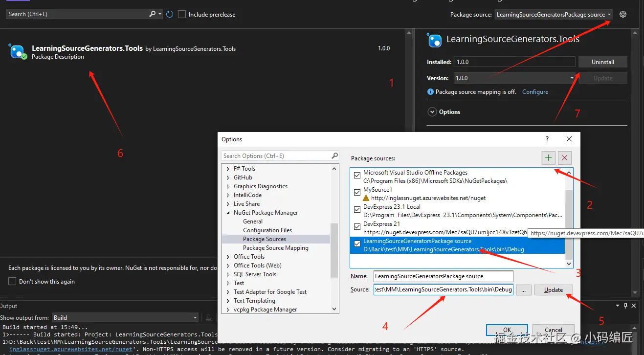Select Text Templating in options tree
This screenshot has height=355, width=644.
254,301
